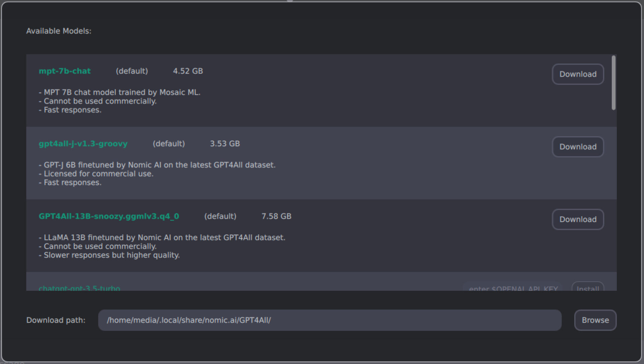Focus the Download path text field
644x364 pixels.
[330, 320]
